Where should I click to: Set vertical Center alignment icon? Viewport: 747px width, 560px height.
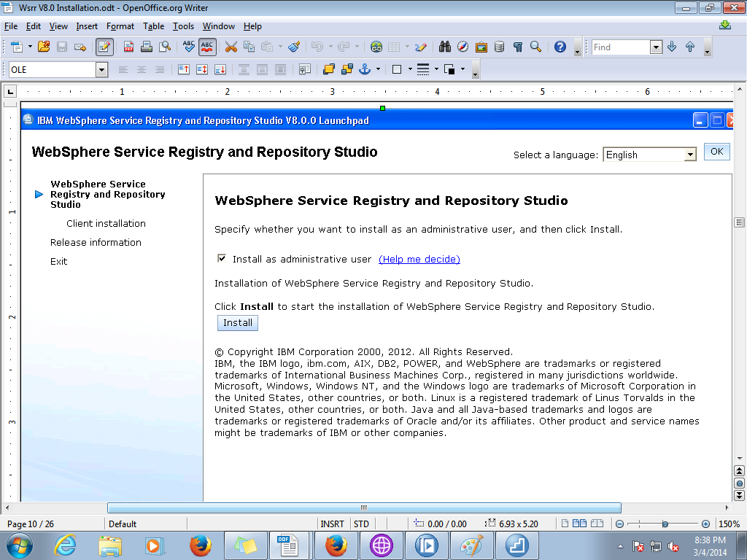pos(202,69)
